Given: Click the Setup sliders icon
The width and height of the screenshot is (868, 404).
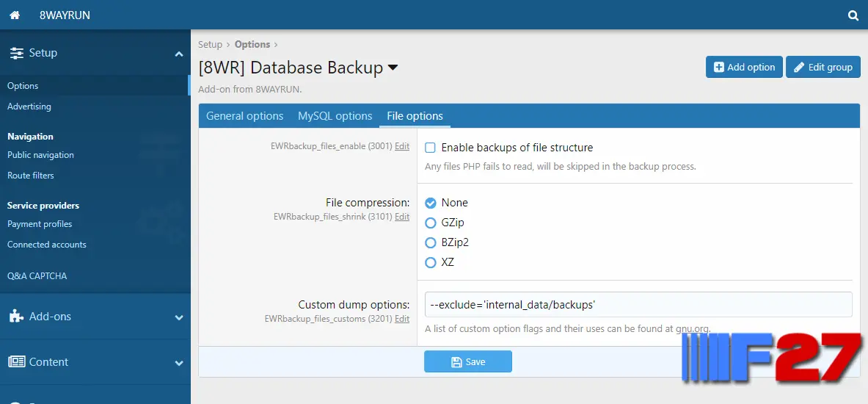Looking at the screenshot, I should point(17,53).
